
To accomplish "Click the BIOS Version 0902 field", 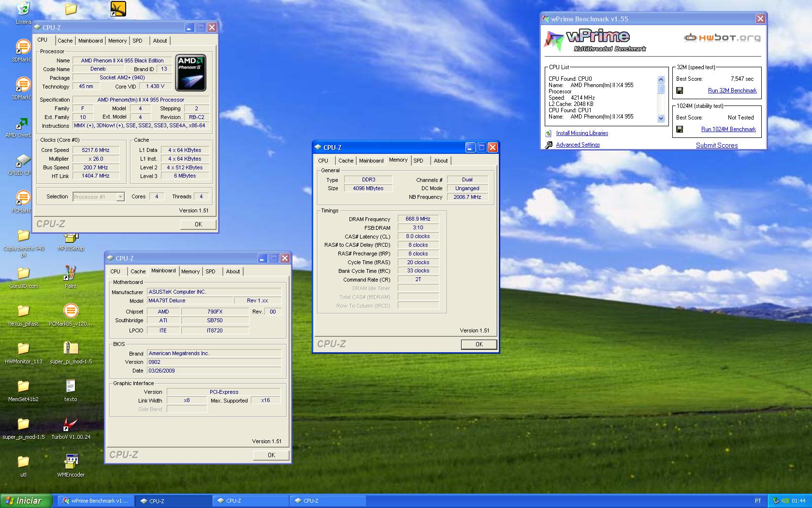I will point(214,362).
